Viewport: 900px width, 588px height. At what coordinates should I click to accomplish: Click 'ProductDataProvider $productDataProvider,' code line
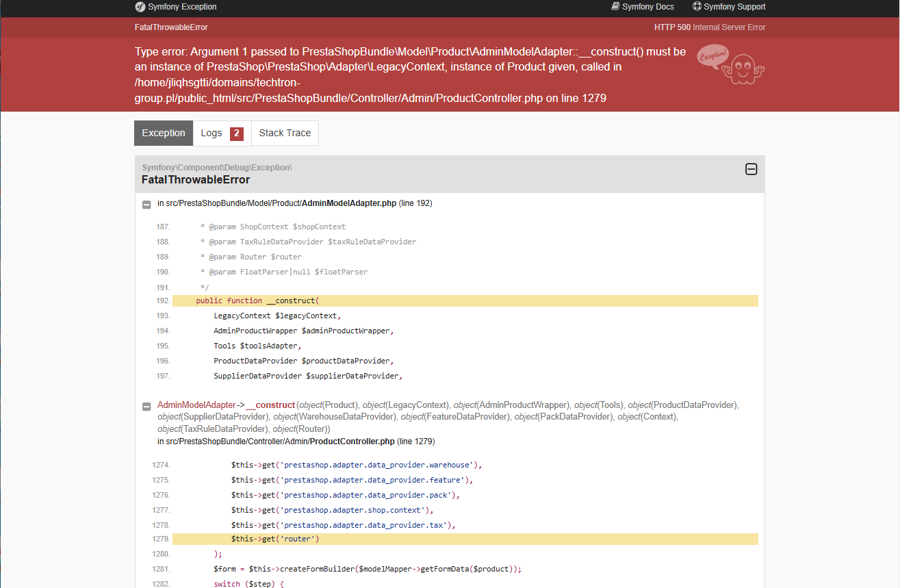point(304,361)
